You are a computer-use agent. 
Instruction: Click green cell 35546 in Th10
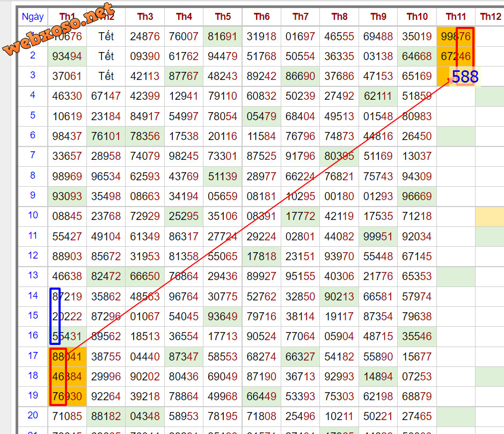pos(417,336)
